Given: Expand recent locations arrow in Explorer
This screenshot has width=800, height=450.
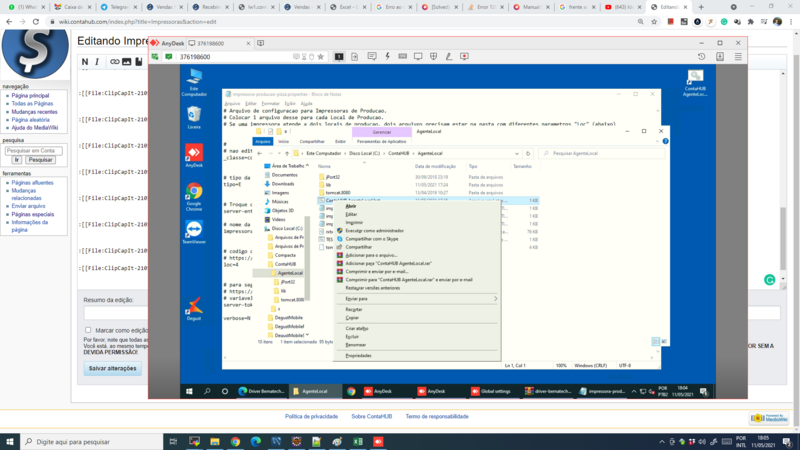Looking at the screenshot, I should coord(278,154).
